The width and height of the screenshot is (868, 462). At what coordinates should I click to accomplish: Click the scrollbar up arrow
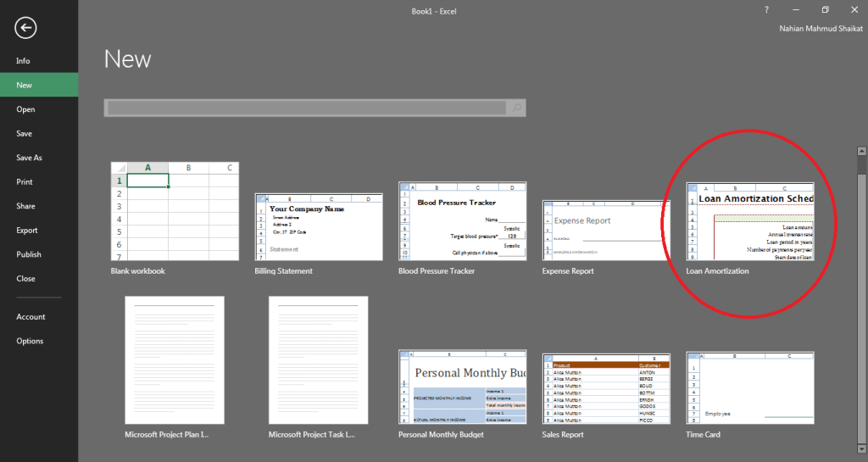[x=861, y=151]
